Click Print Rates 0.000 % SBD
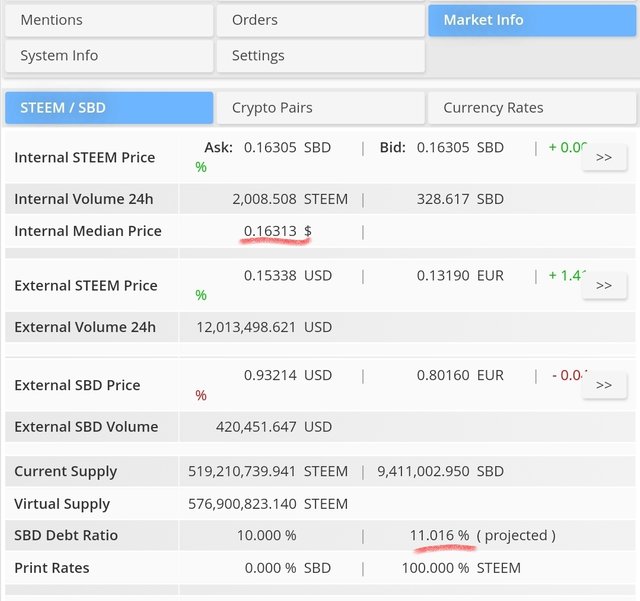Screen dimensions: 640x601 pos(288,568)
